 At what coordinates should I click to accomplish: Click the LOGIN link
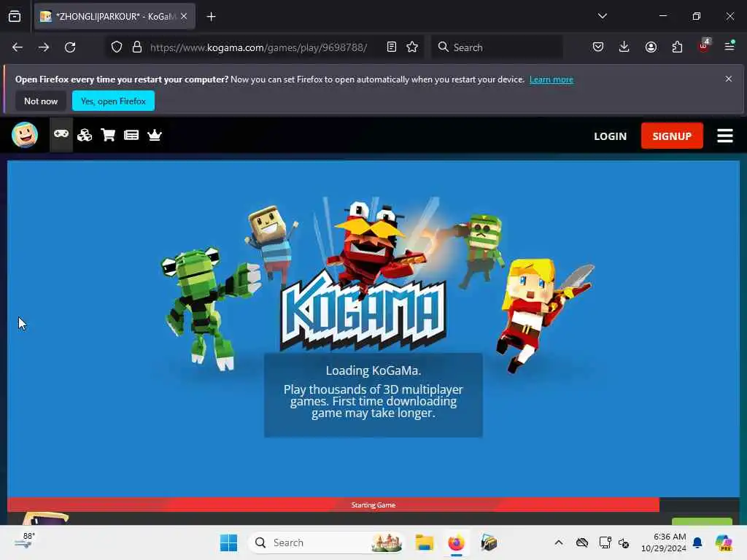610,136
